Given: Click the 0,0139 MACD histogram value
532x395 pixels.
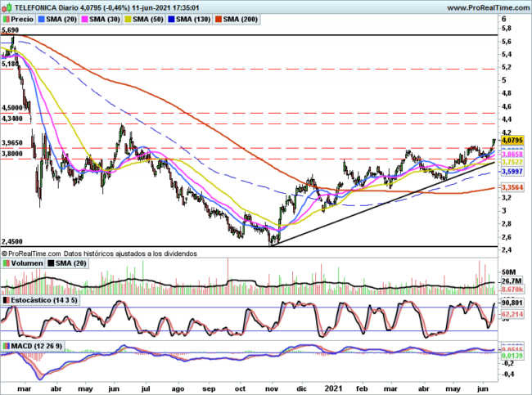Looking at the screenshot, I should pos(512,355).
